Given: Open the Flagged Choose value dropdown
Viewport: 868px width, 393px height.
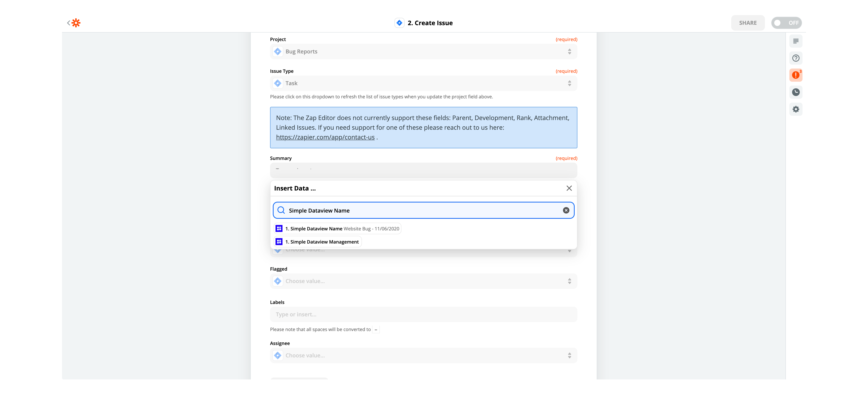Looking at the screenshot, I should pyautogui.click(x=423, y=281).
